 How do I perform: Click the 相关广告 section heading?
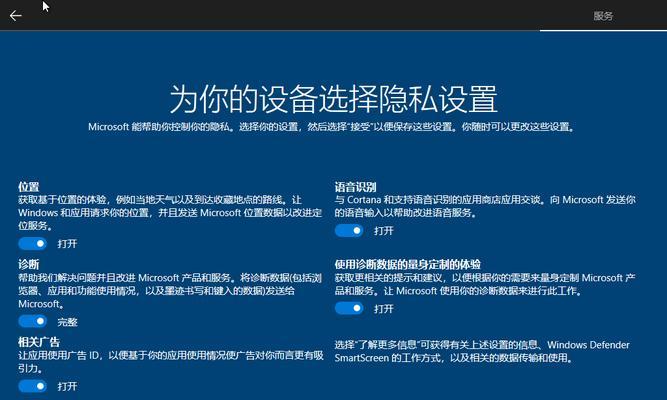pos(39,342)
